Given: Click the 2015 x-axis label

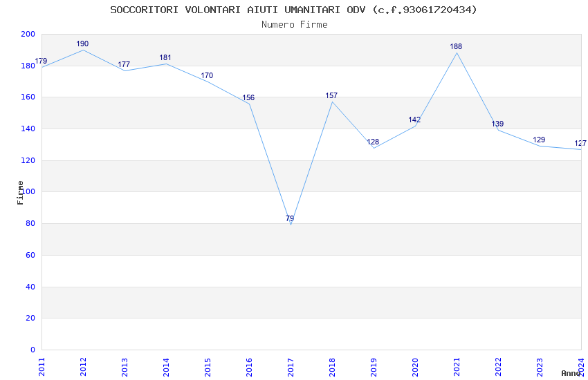Looking at the screenshot, I should [x=208, y=367].
